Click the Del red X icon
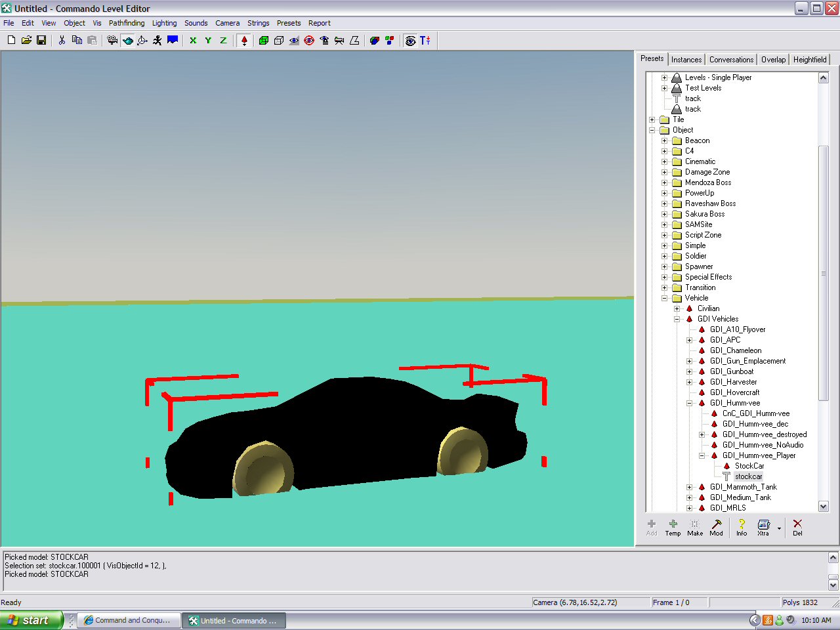 797,527
